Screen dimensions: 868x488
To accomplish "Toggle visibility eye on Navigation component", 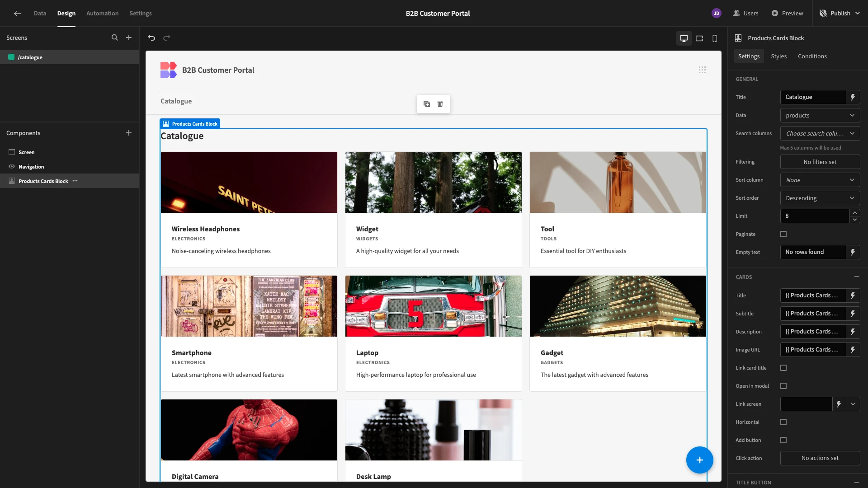I will [12, 167].
